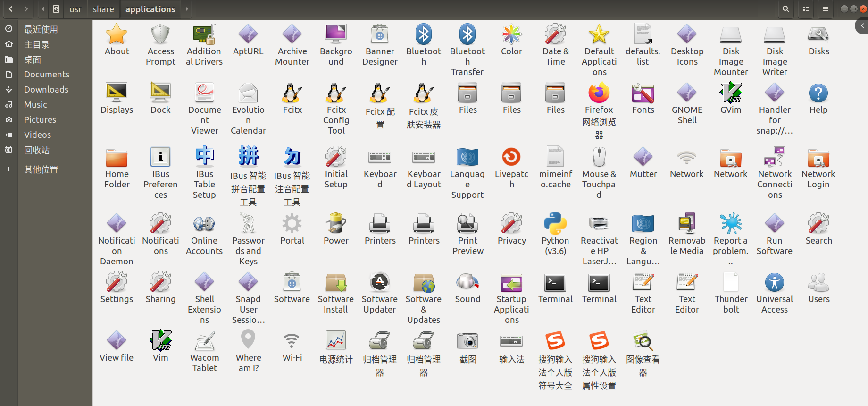Open the Banner Designer icon
Viewport: 868px width, 406px height.
coord(380,34)
